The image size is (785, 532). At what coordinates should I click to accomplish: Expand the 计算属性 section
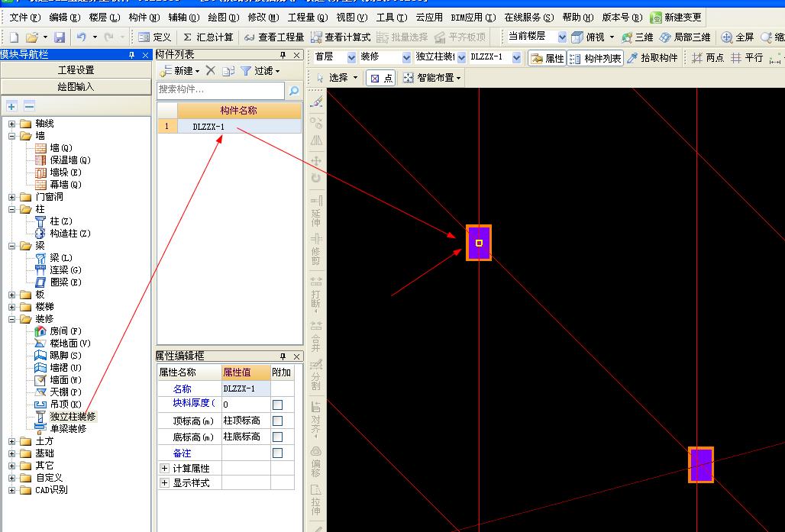(x=164, y=469)
